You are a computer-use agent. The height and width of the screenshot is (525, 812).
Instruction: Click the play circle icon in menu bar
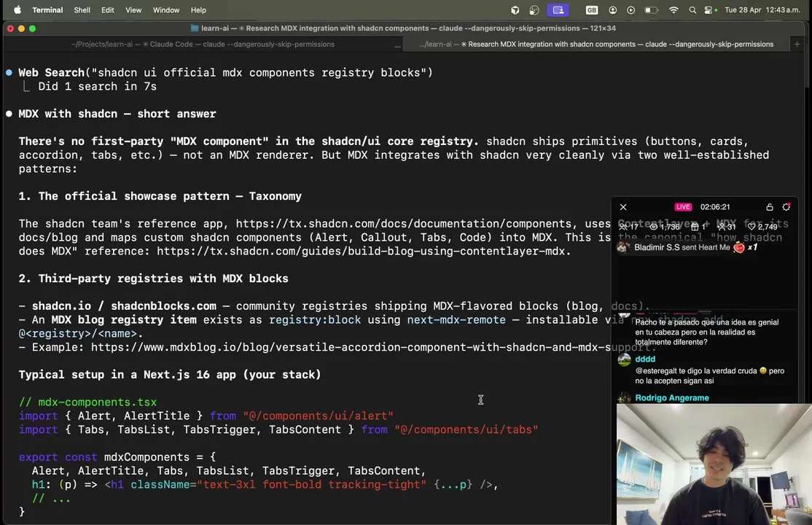coord(631,10)
